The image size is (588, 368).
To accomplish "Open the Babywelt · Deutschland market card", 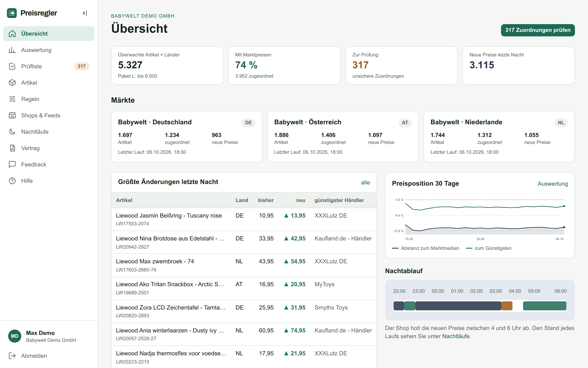I will point(187,137).
